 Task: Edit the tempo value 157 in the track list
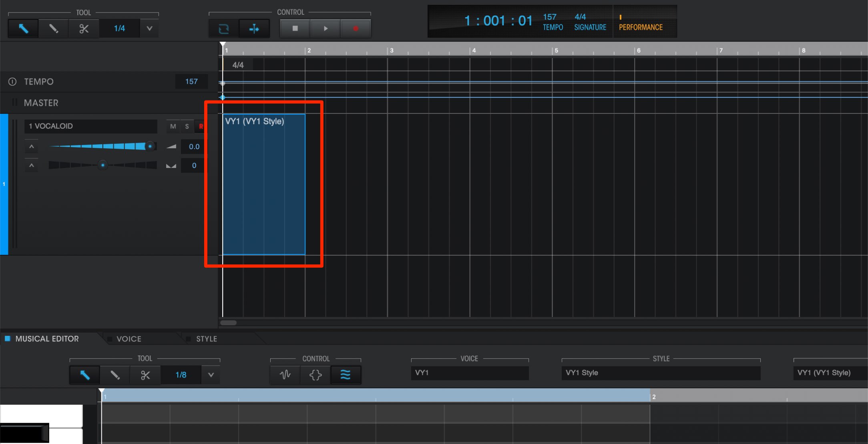191,82
